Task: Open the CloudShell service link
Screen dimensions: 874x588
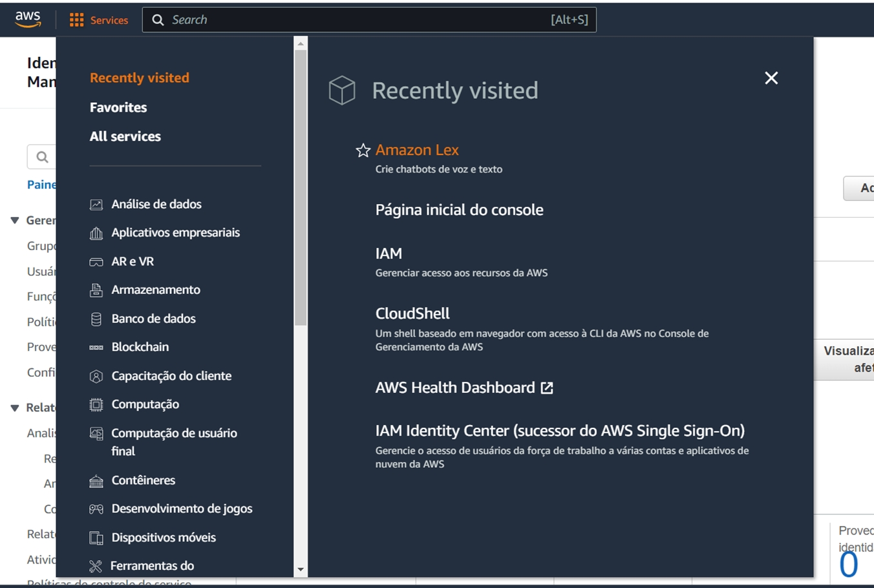Action: [x=412, y=313]
